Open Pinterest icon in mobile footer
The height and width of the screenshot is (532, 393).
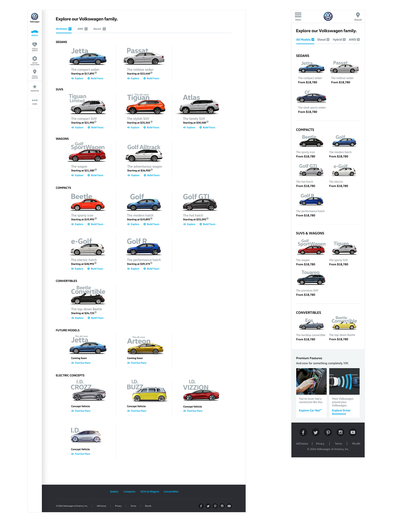pyautogui.click(x=328, y=432)
